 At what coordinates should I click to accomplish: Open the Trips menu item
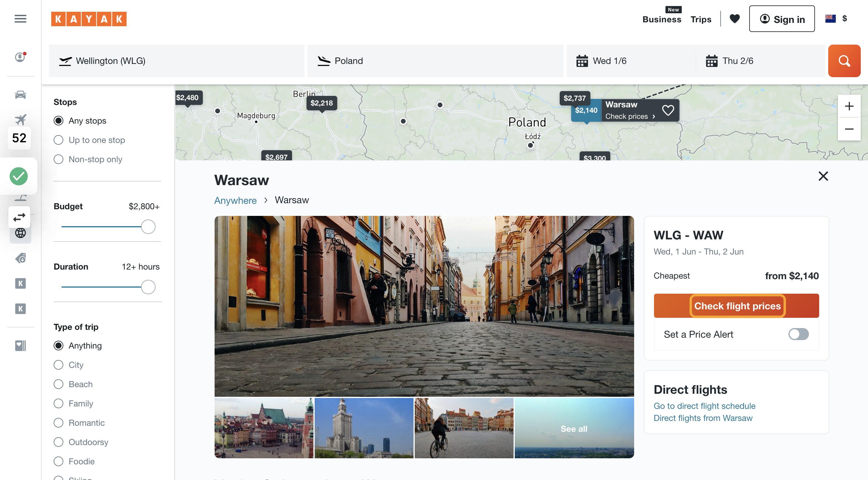[x=701, y=19]
